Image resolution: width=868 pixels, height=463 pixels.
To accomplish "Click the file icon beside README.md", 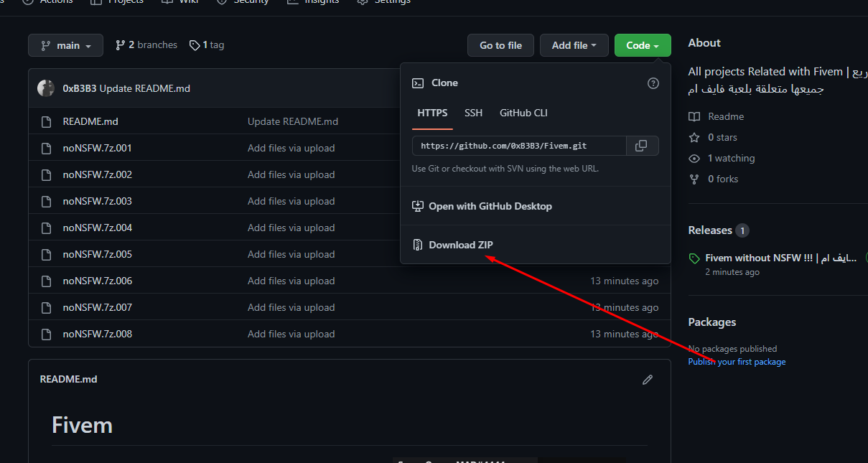I will (x=46, y=122).
